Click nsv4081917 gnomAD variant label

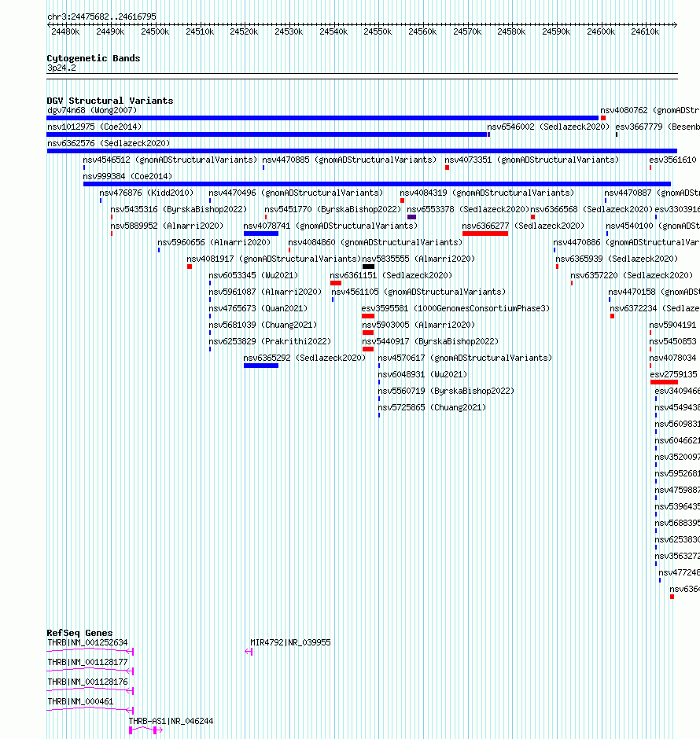[274, 259]
